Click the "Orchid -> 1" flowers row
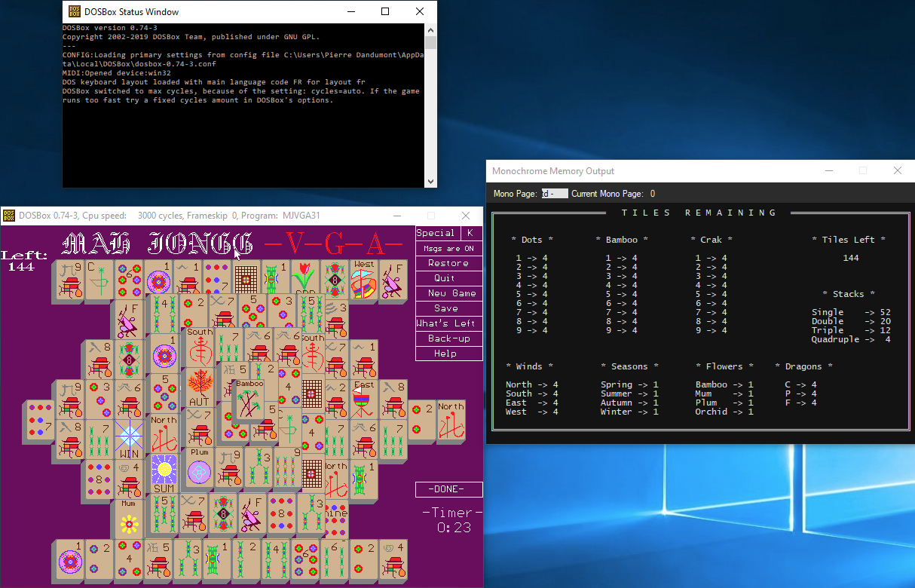 click(724, 412)
